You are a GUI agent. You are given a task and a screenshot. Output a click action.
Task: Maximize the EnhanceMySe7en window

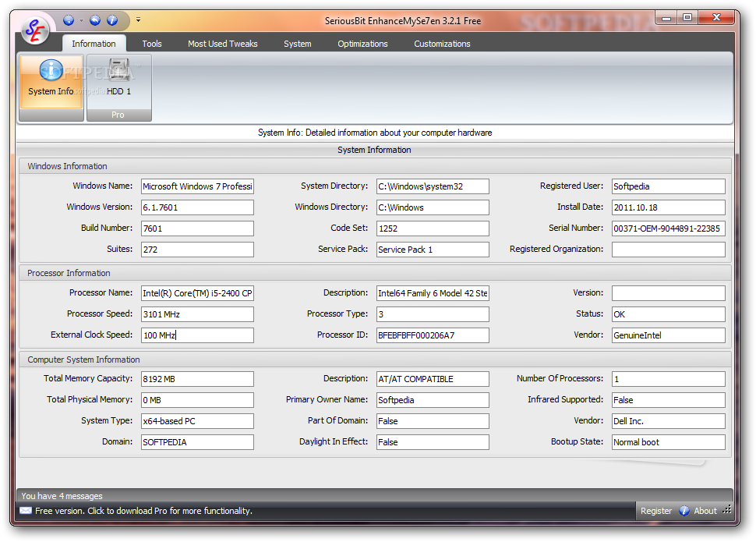688,18
